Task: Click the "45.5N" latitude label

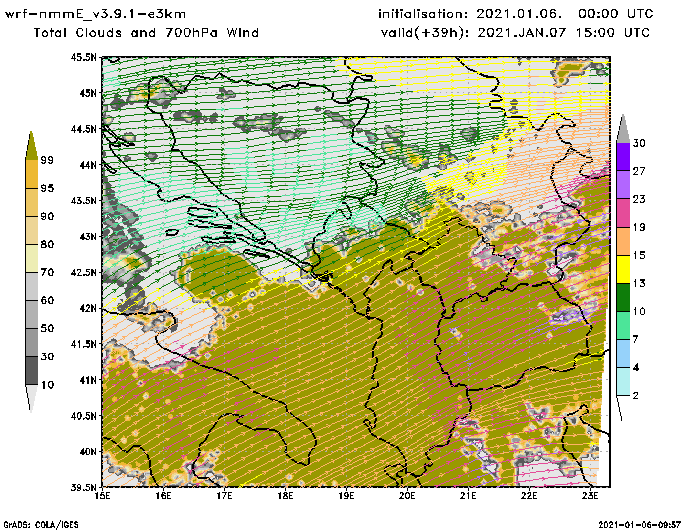Action: pos(83,57)
